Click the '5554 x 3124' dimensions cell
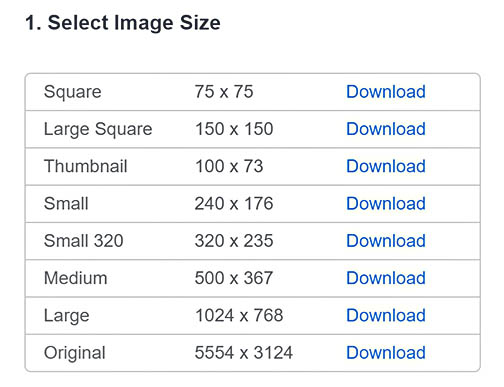 point(244,353)
